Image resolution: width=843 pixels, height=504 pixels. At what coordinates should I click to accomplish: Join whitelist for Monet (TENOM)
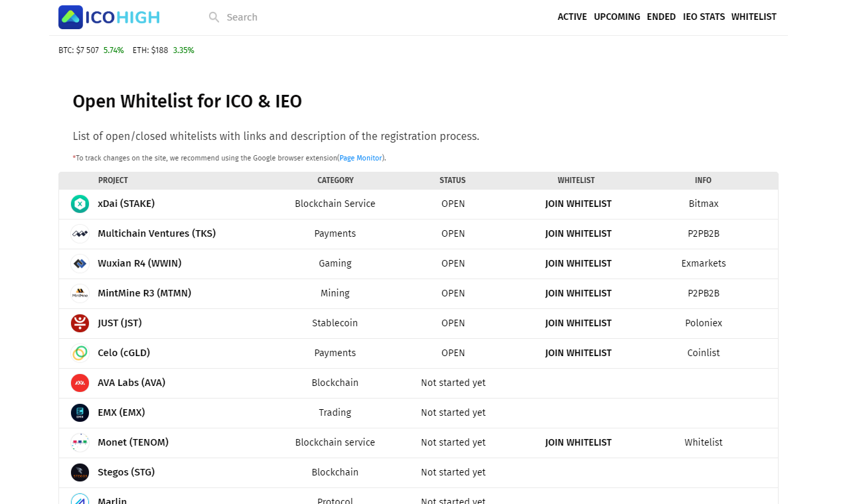(x=579, y=443)
